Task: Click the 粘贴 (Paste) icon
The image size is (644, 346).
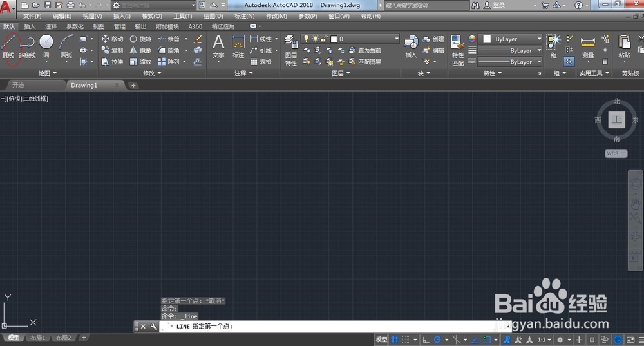Action: (x=624, y=47)
